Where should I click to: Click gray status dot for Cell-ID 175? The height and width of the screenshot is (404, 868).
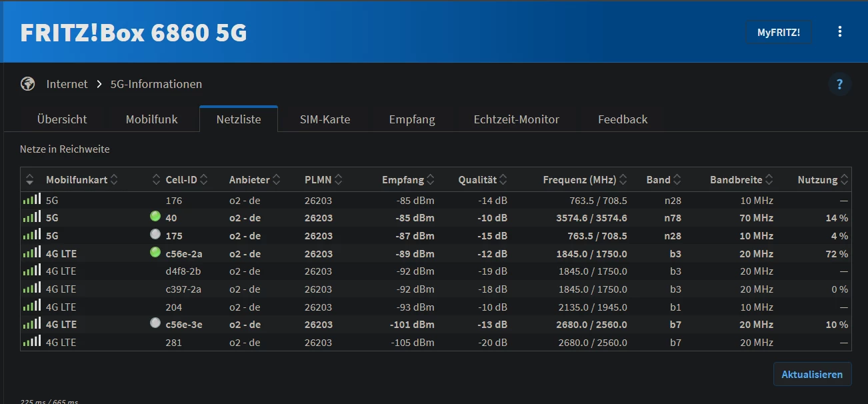(155, 235)
